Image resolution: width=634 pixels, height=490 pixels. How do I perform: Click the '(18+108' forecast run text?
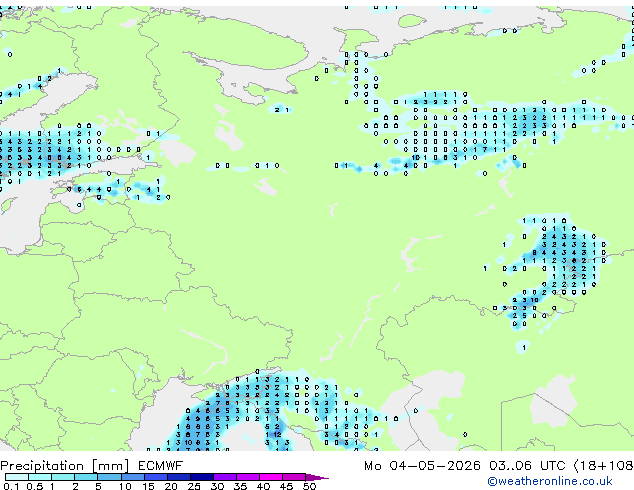[x=604, y=466]
